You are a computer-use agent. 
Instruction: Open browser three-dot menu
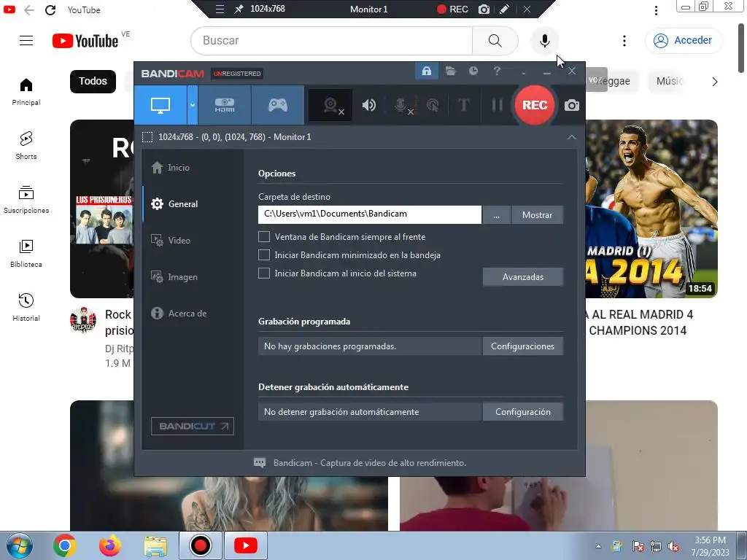(657, 10)
